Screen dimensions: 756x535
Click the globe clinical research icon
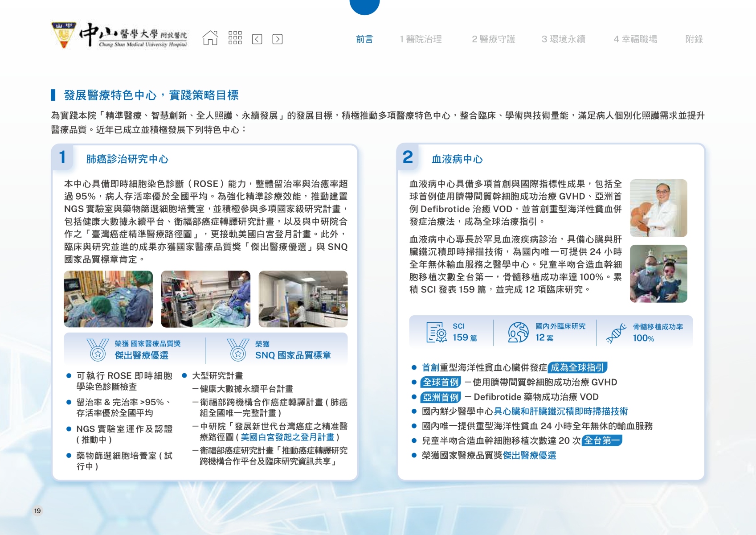pos(518,332)
